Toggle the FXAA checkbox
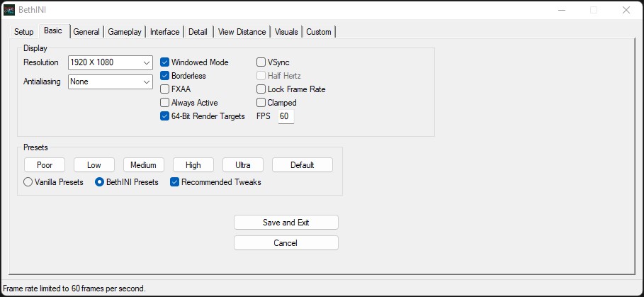Screen dimensions: 644x297 [165, 89]
